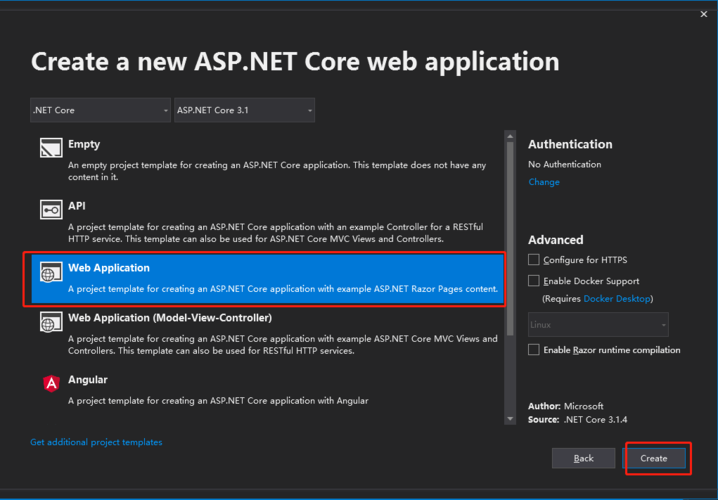Click the No Authentication text
Screen dimensions: 718x500
pyautogui.click(x=565, y=164)
